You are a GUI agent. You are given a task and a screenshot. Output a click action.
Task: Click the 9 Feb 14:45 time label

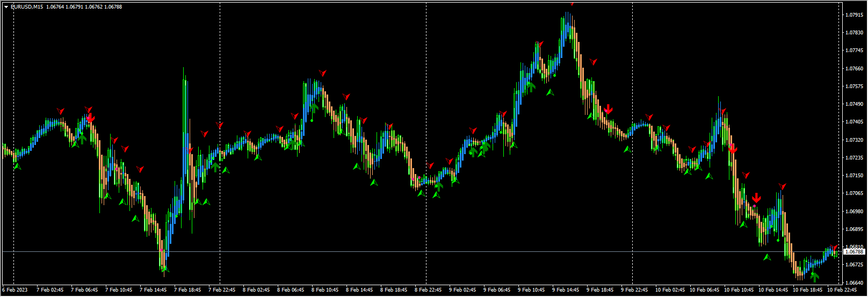coord(566,290)
